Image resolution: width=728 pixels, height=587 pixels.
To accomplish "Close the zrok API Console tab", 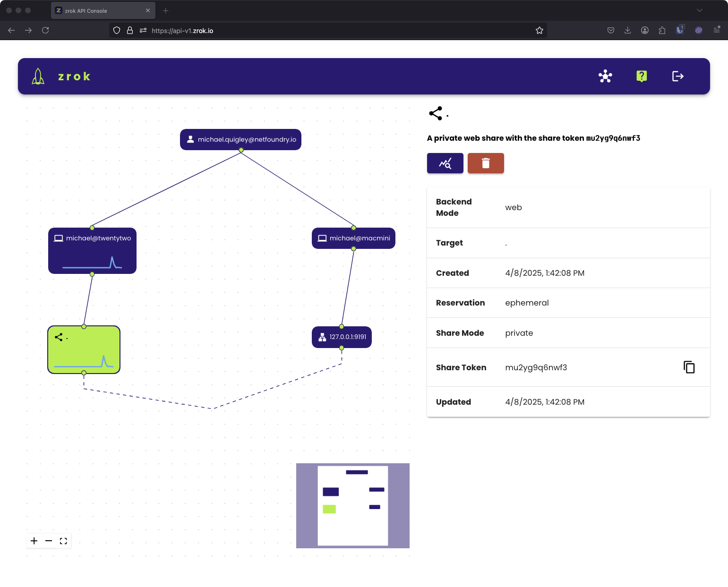I will pos(148,10).
